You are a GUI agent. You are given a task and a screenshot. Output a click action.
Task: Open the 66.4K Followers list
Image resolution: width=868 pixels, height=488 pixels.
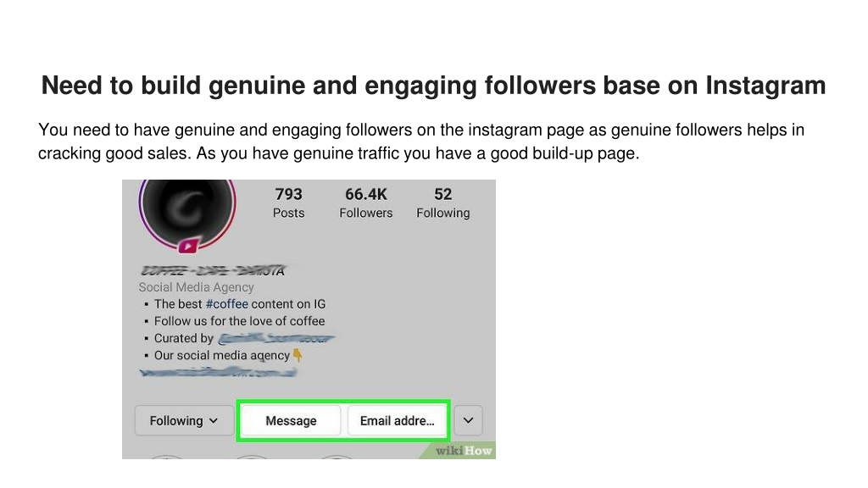tap(366, 202)
